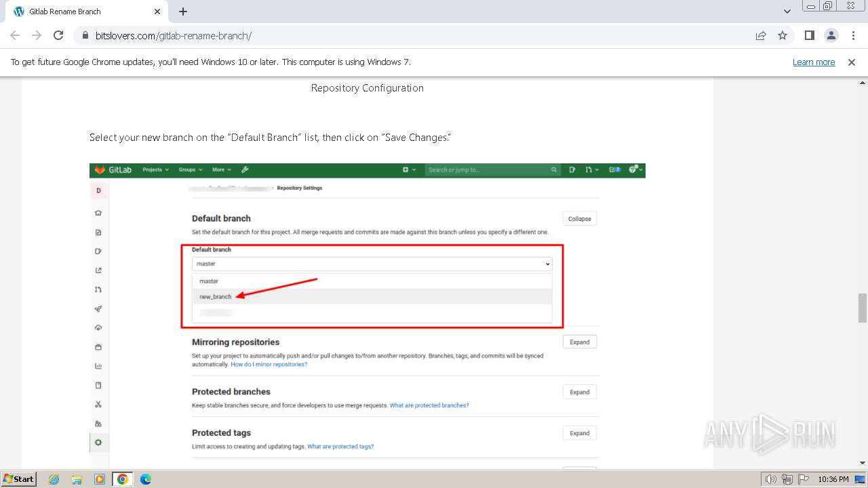
Task: Reload the page with the refresh icon
Action: [58, 35]
